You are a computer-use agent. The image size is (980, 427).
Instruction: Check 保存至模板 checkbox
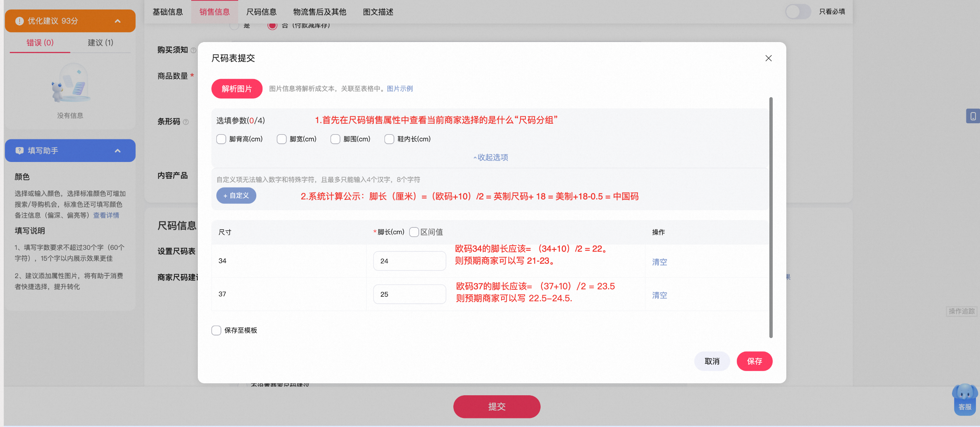click(x=216, y=330)
